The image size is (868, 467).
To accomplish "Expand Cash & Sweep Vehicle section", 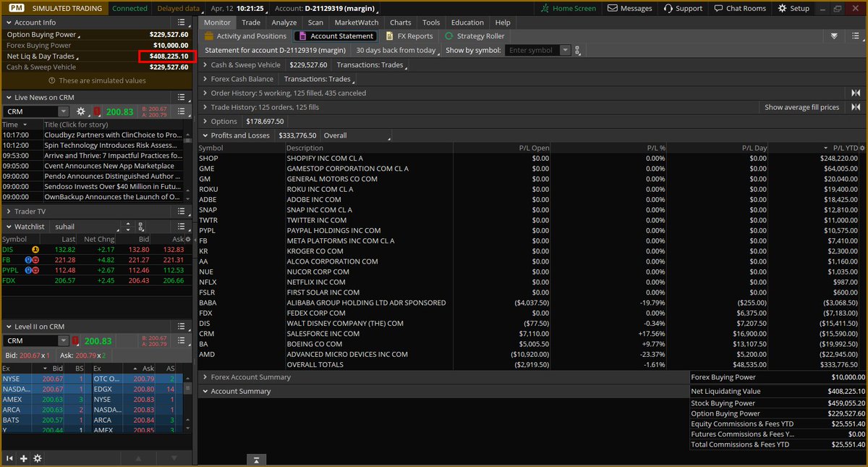I will (205, 65).
